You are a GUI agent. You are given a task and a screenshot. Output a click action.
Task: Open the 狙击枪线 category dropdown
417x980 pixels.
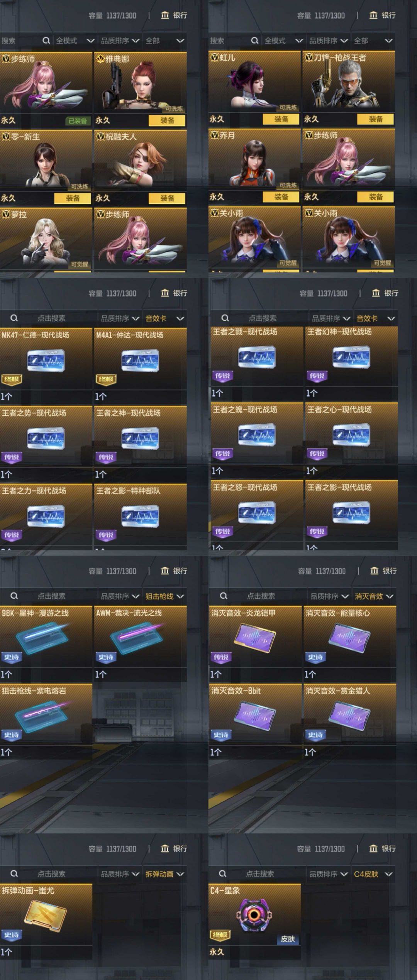coord(164,596)
